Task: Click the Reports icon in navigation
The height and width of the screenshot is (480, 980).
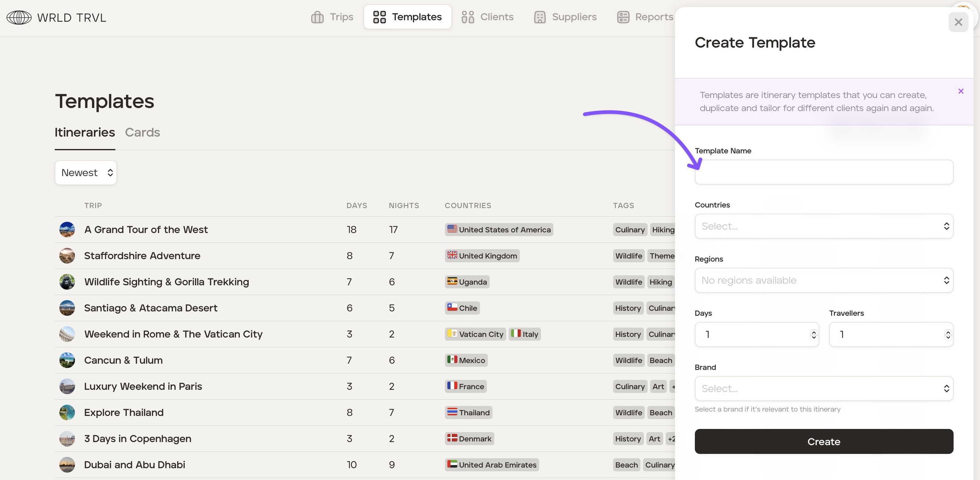Action: pos(623,17)
